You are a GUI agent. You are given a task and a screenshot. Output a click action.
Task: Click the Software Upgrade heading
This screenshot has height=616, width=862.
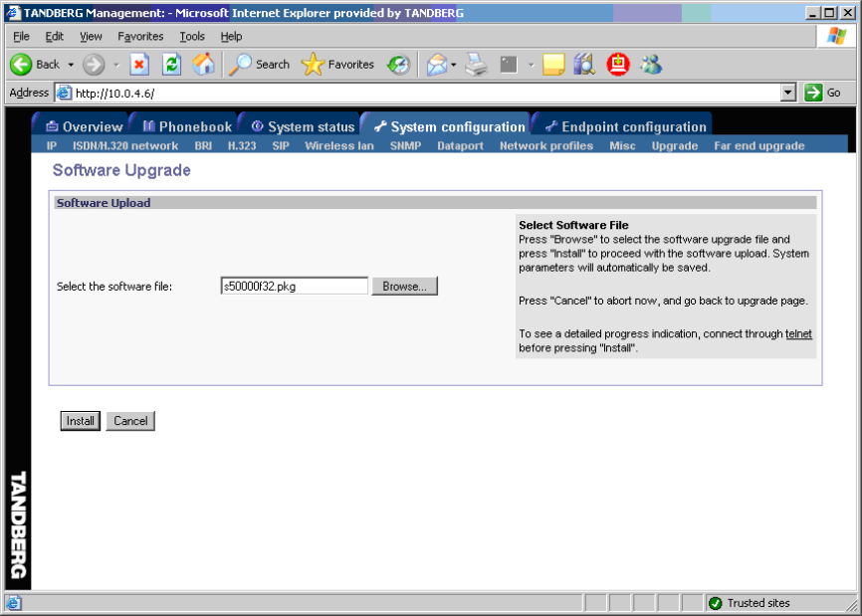pos(121,170)
